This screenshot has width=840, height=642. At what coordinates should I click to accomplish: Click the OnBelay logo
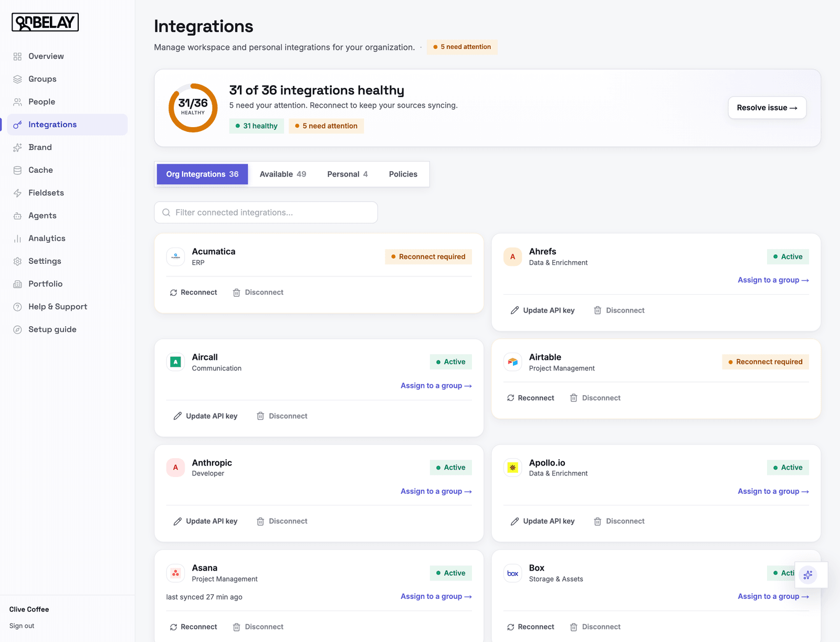(x=45, y=22)
